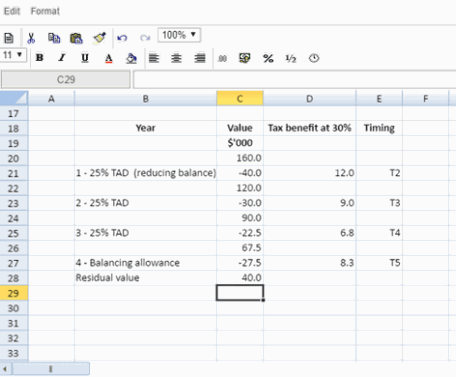Click the cell with -22.5
Viewport: 456px width, 377px height.
pos(240,233)
